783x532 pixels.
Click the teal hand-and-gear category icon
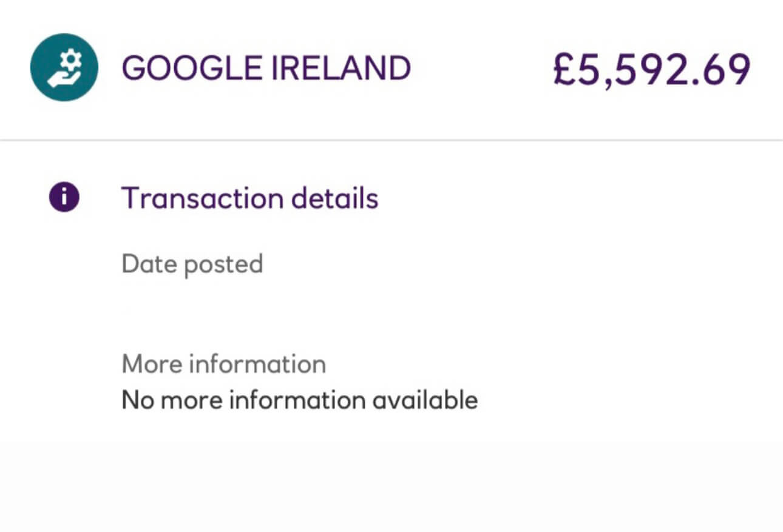click(x=64, y=67)
